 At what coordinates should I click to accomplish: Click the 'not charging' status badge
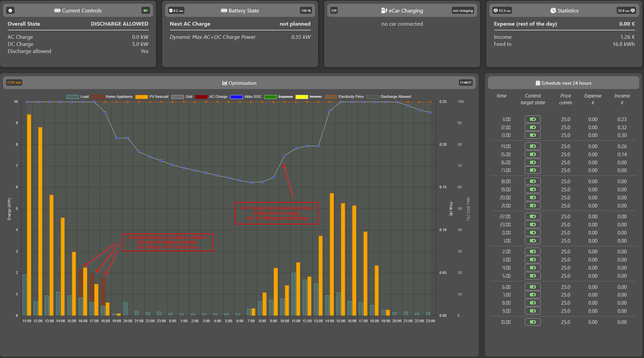(x=463, y=10)
